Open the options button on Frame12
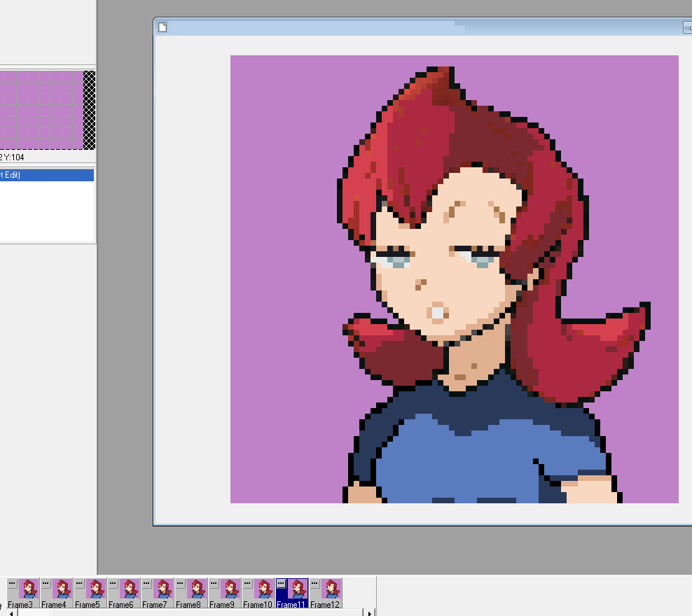The width and height of the screenshot is (692, 616). pos(314,582)
